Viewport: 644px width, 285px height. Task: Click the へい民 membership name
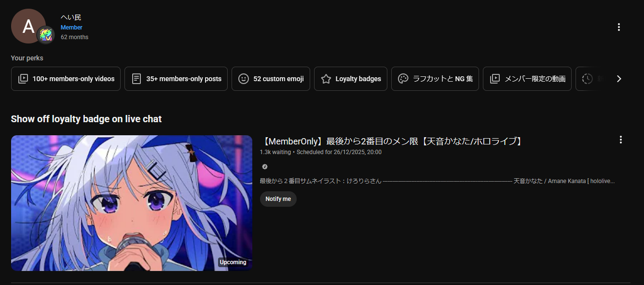click(71, 17)
